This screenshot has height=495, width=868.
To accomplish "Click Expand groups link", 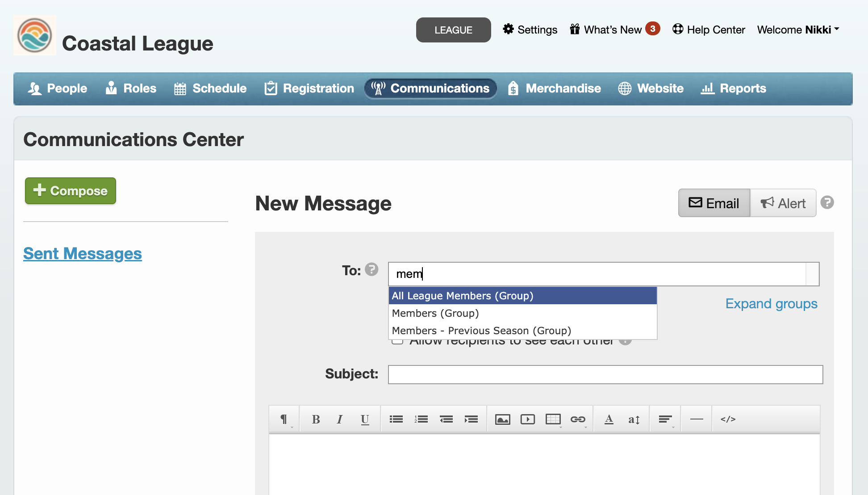I will (x=771, y=304).
